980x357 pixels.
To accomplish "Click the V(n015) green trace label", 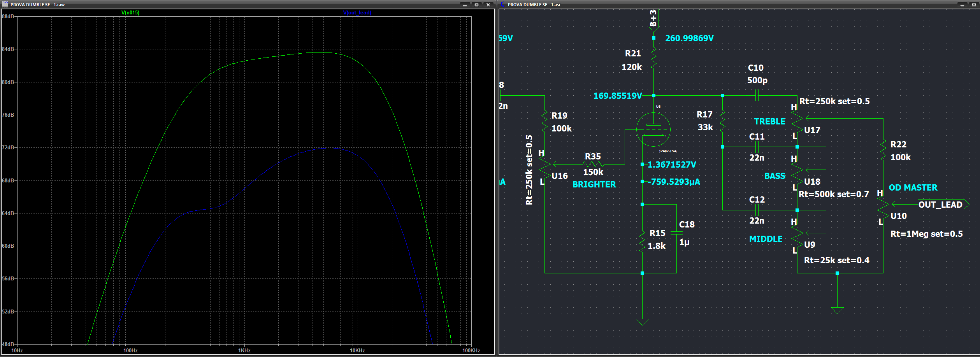I will point(130,13).
